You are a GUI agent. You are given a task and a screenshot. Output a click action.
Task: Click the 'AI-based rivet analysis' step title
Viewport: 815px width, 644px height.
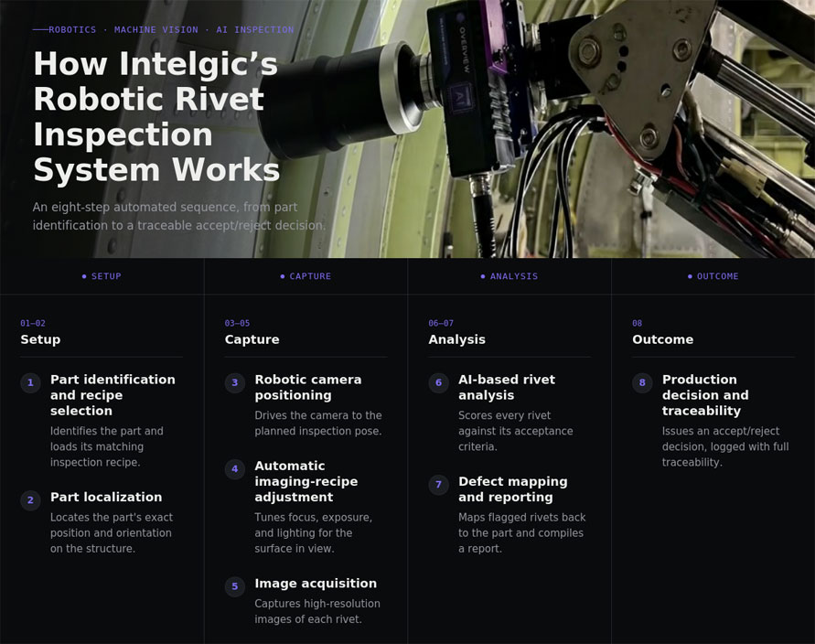(507, 387)
